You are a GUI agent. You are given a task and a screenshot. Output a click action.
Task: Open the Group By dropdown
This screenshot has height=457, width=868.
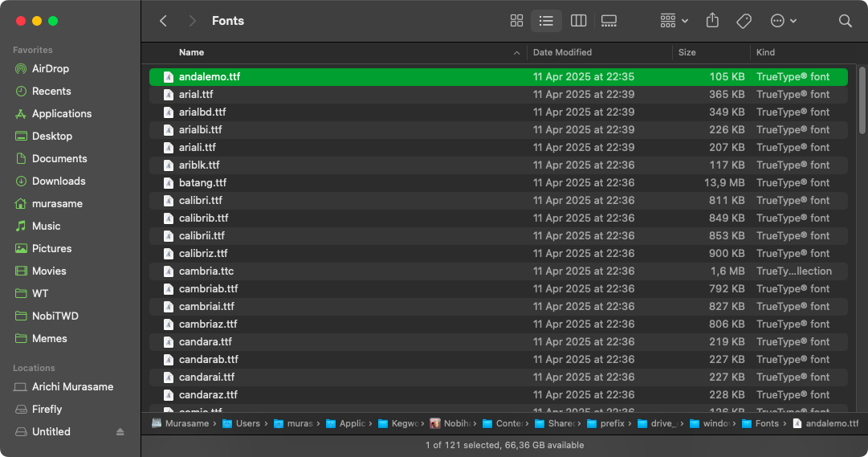click(x=674, y=21)
